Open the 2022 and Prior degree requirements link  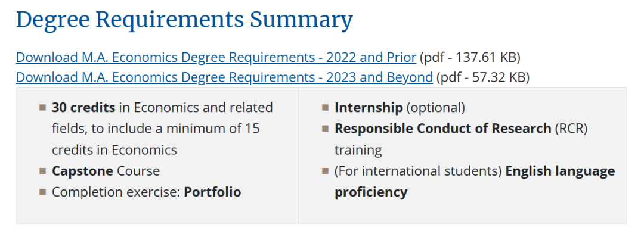[216, 57]
